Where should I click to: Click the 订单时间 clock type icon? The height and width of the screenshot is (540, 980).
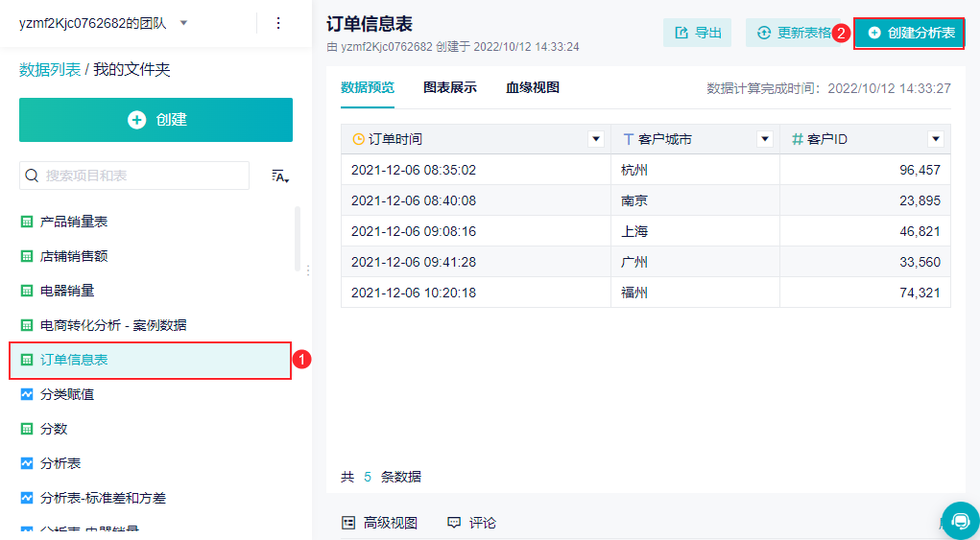click(359, 139)
